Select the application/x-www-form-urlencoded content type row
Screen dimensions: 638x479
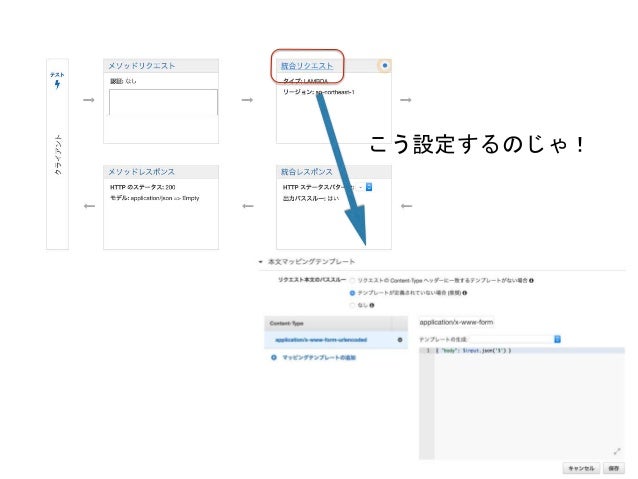(x=336, y=340)
